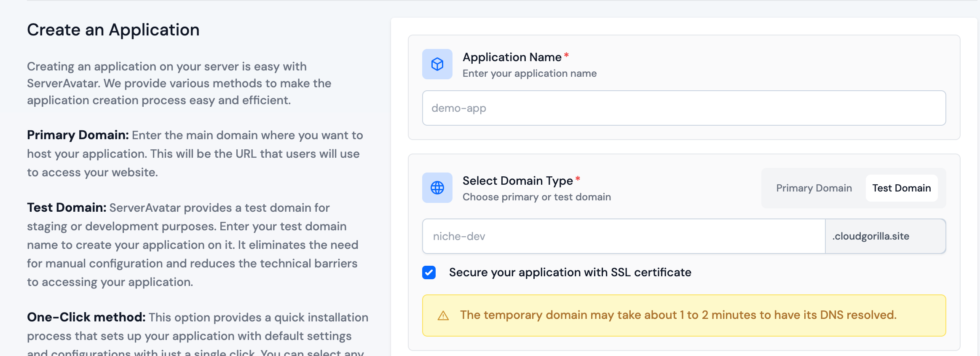
Task: Click the Select Domain Type globe icon
Action: (x=437, y=188)
